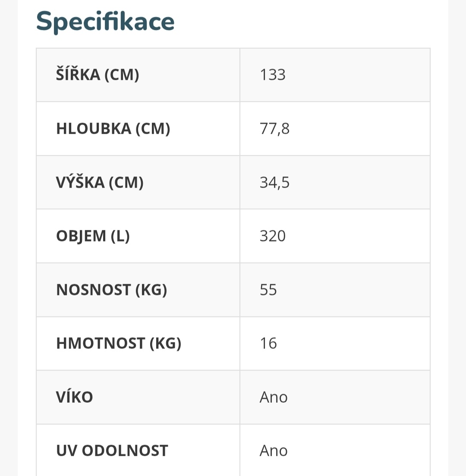This screenshot has width=466, height=476.
Task: Select the depth value 77,8
Action: tap(274, 128)
